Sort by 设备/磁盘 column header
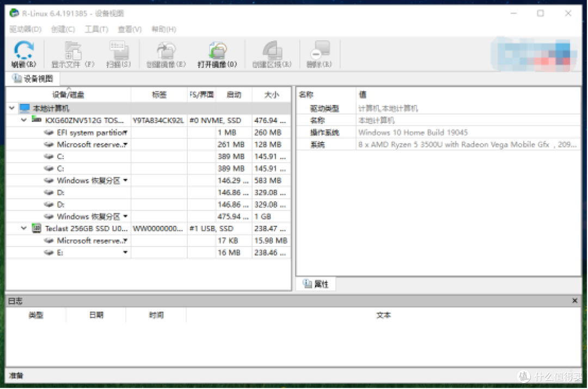This screenshot has height=389, width=588. 69,95
